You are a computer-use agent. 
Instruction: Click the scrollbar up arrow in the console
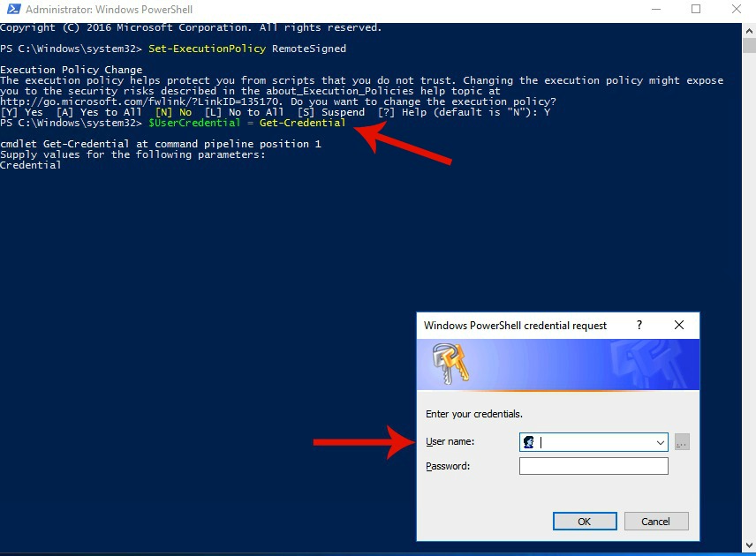point(749,31)
